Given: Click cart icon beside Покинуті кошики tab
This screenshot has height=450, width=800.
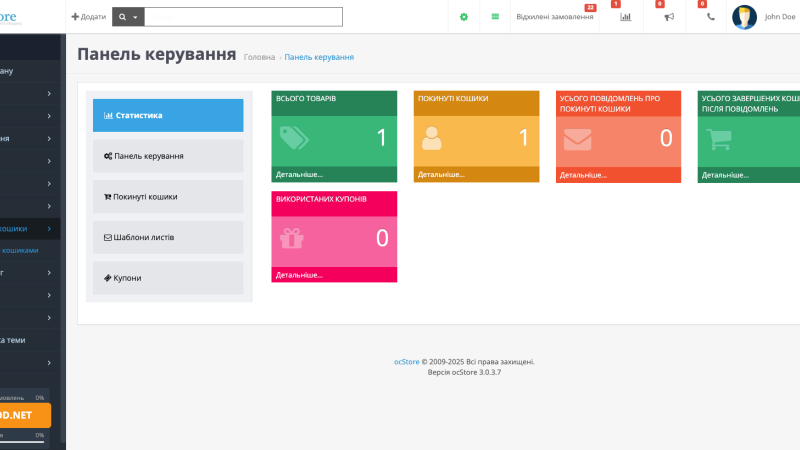Looking at the screenshot, I should pyautogui.click(x=107, y=197).
